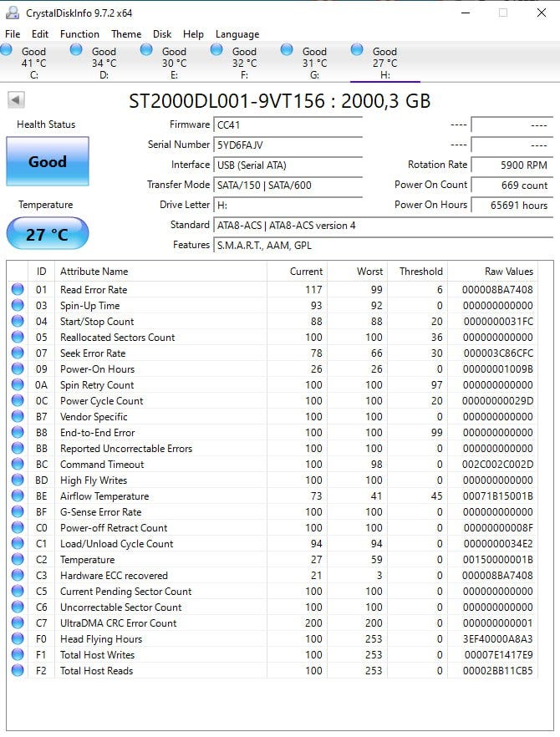This screenshot has height=737, width=560.
Task: Click the status icon for Start/Stop Count
Action: click(18, 321)
